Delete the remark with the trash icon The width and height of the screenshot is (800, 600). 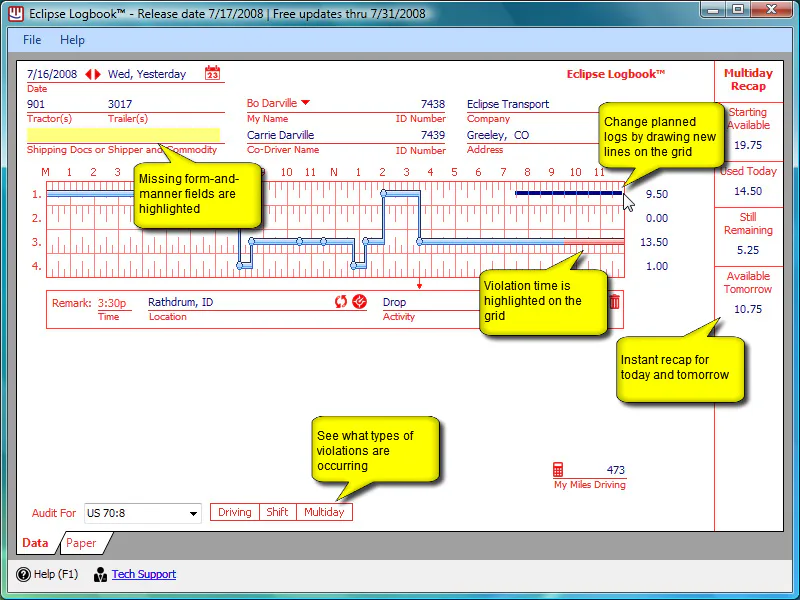pos(615,302)
